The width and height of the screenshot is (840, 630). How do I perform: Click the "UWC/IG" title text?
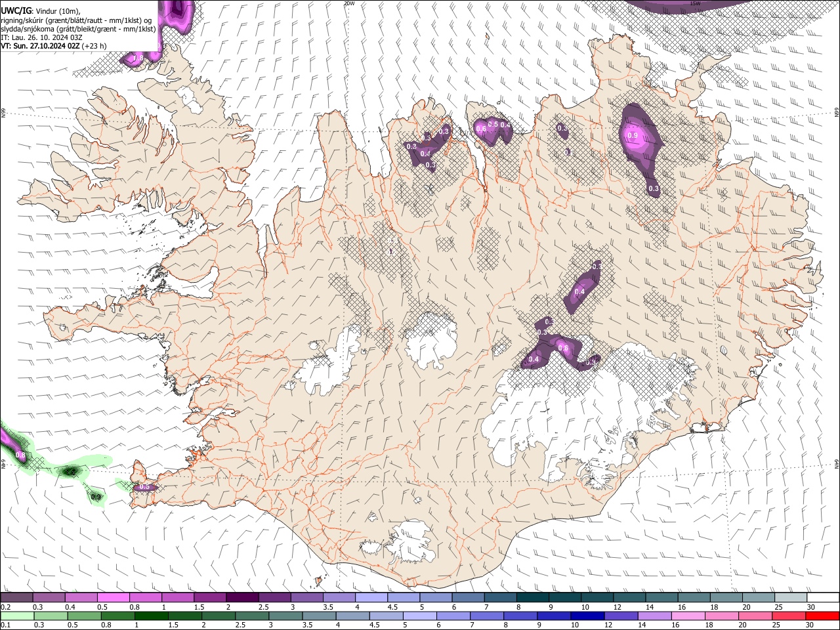point(16,10)
